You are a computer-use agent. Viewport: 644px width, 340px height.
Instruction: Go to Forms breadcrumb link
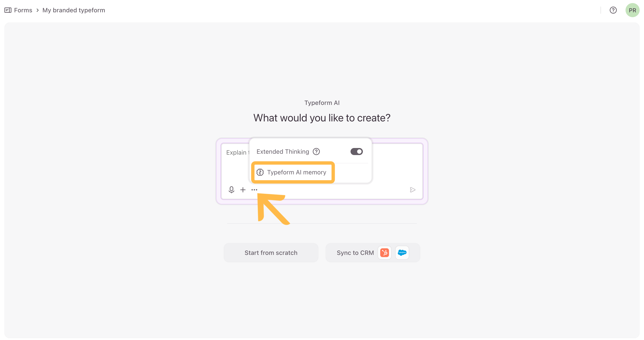[23, 10]
